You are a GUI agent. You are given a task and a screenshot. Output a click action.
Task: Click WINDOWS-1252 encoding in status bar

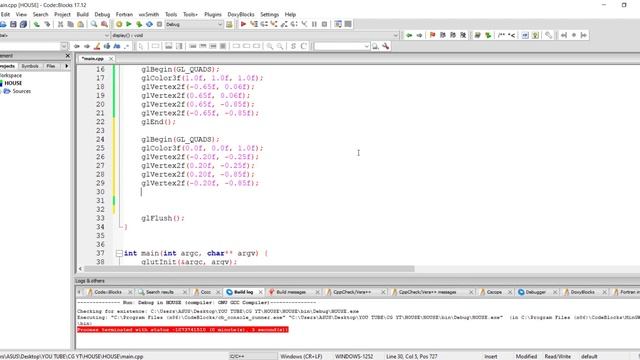click(354, 357)
